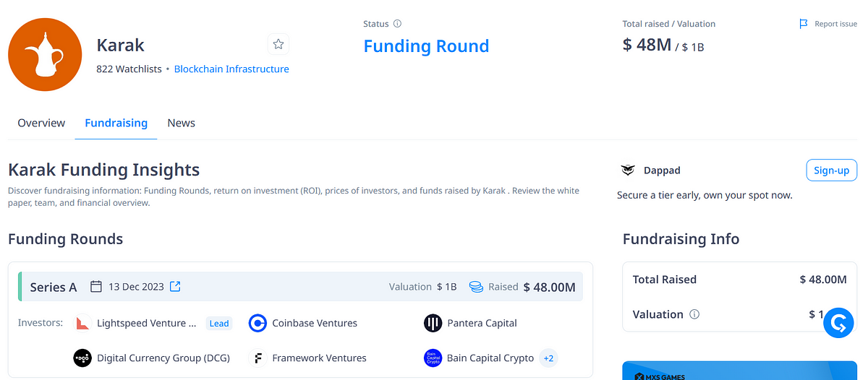
Task: Open the Blockchain Infrastructure category link
Action: tap(231, 69)
